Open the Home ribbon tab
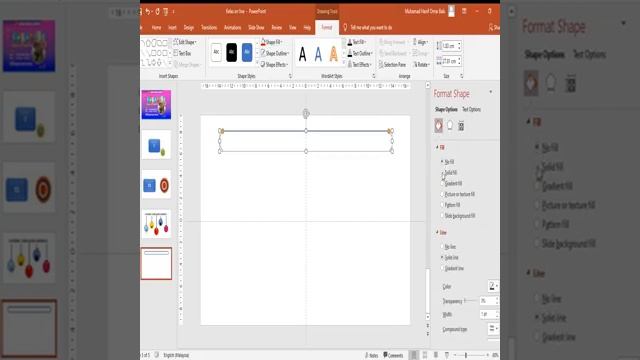Screen dimensions: 640x360 click(x=156, y=27)
